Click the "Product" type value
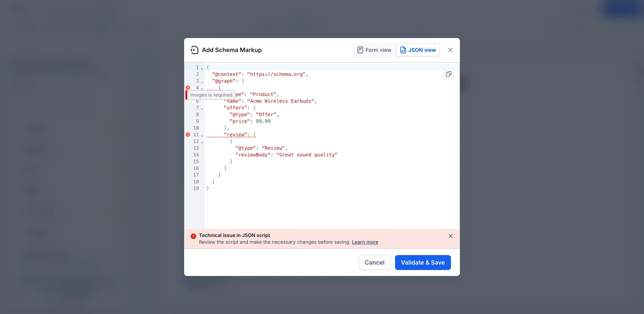This screenshot has width=644, height=314. point(263,94)
